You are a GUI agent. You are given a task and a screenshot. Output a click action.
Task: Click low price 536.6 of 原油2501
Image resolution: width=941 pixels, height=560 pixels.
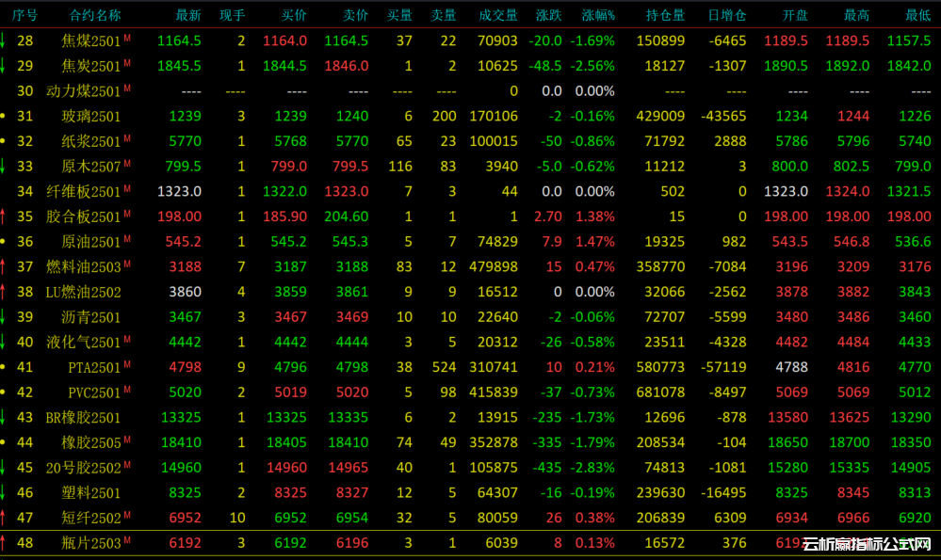point(912,242)
